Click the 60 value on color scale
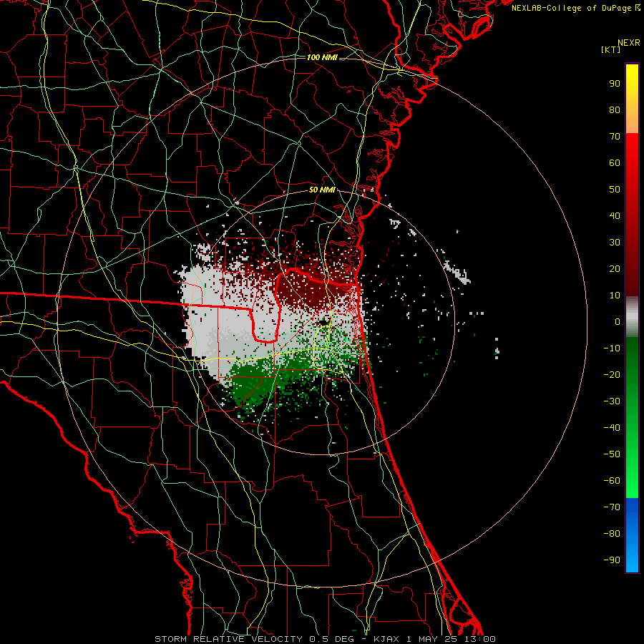644x644 pixels. (615, 162)
